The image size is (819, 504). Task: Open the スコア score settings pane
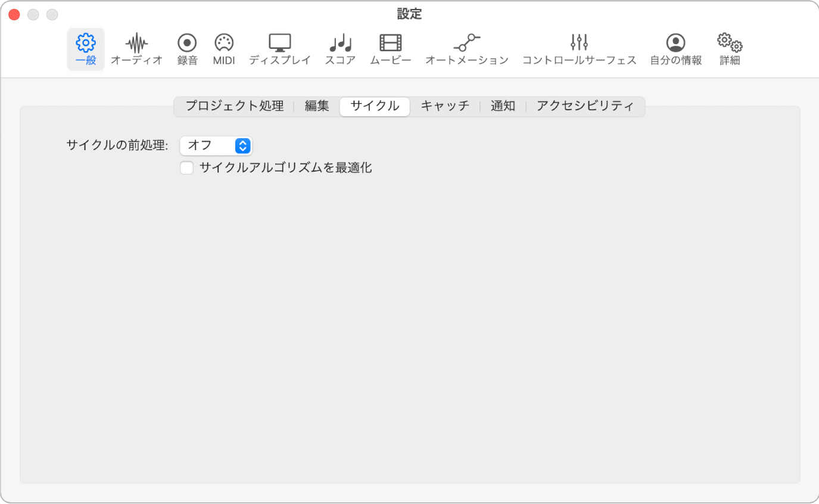[340, 49]
